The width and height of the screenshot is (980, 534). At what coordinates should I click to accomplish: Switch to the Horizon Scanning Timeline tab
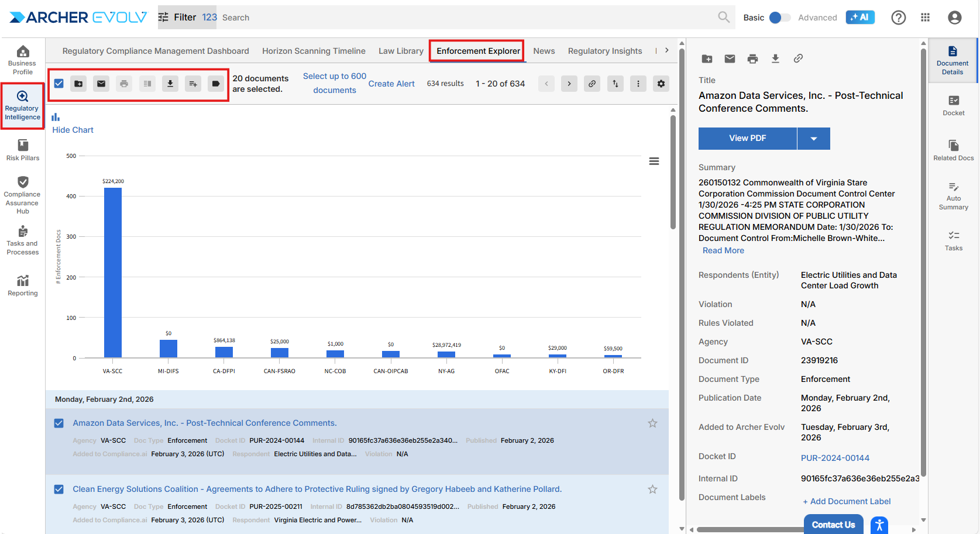314,51
